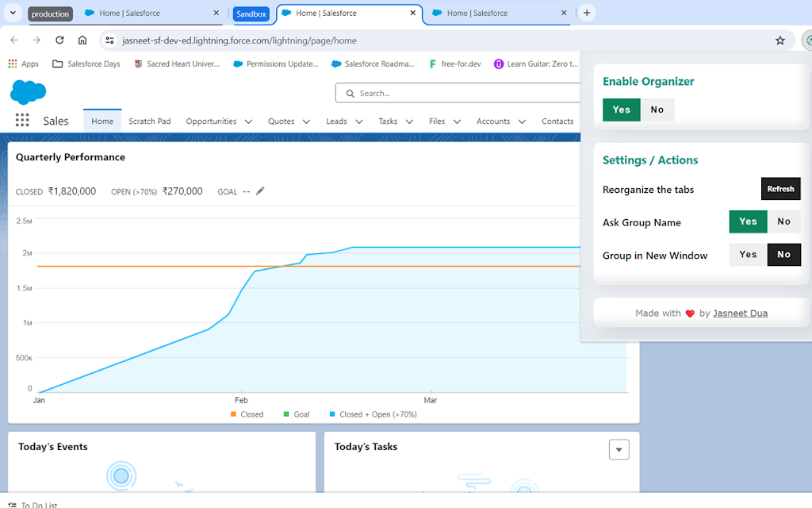Go back in browser history

click(x=14, y=40)
